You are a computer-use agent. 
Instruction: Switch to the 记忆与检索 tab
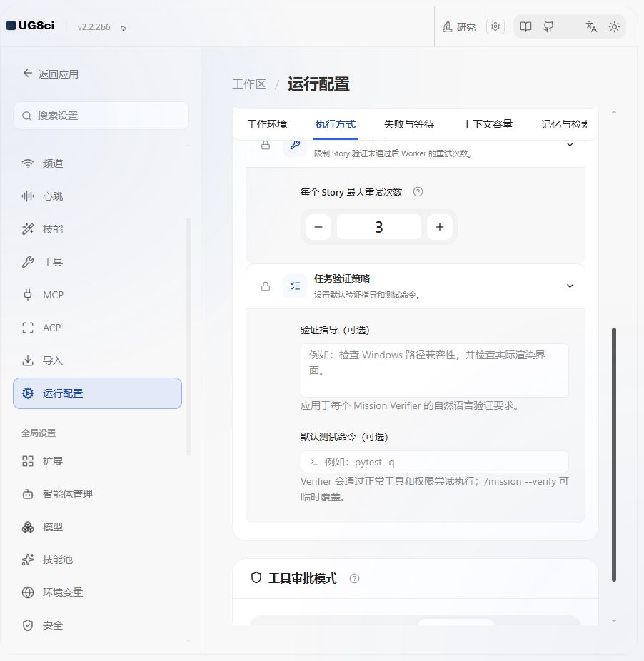564,124
